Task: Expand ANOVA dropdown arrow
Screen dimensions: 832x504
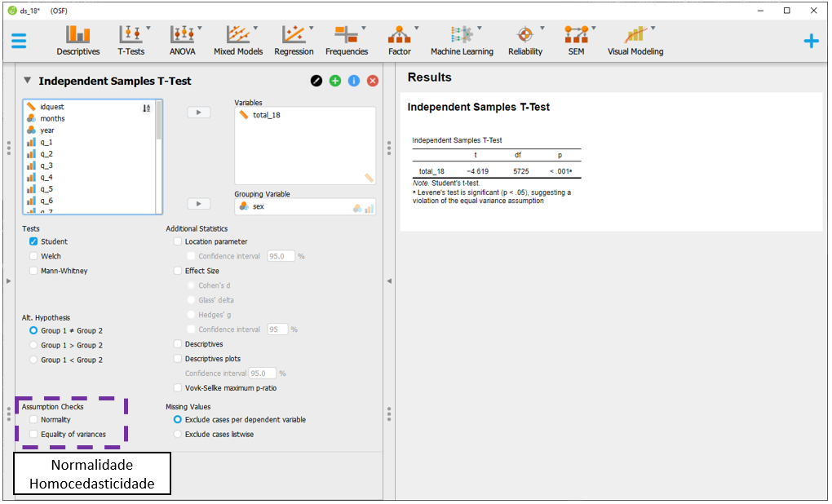Action: (x=200, y=28)
